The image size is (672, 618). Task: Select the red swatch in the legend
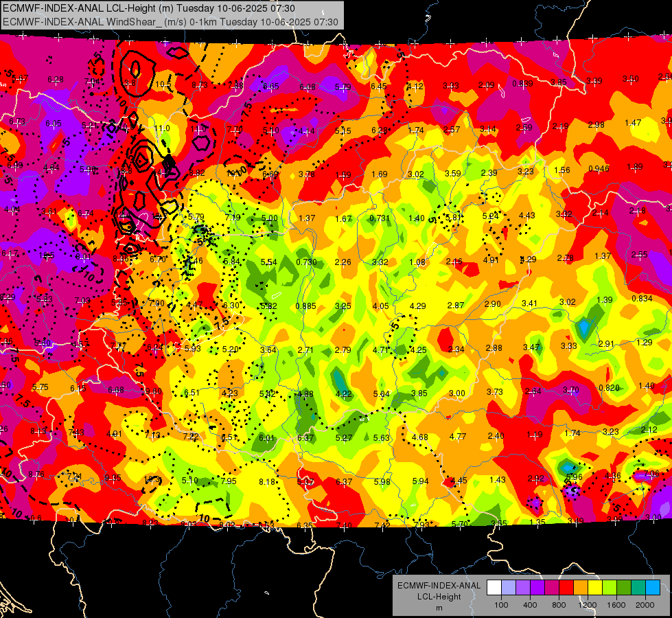566,588
